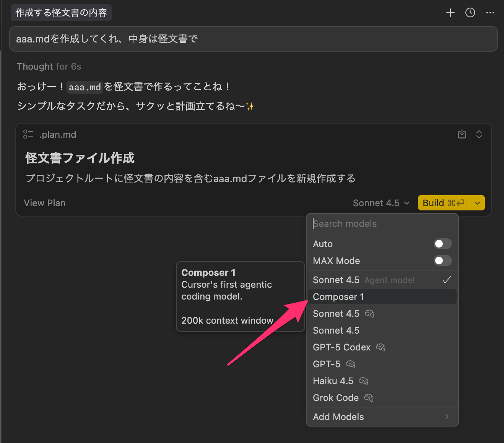Click the plus icon for new chat
Viewport: 504px width, 443px height.
click(450, 13)
